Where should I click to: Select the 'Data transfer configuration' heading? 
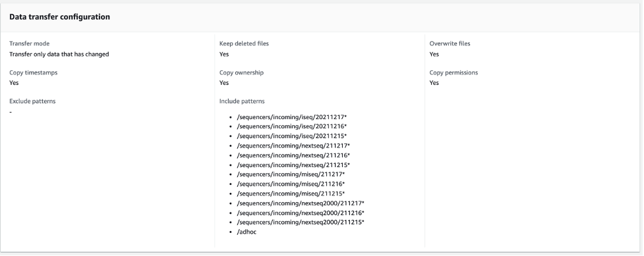click(x=59, y=17)
